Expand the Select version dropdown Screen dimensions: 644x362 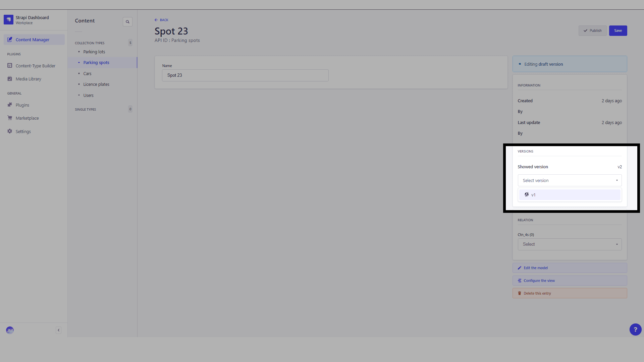click(x=570, y=180)
